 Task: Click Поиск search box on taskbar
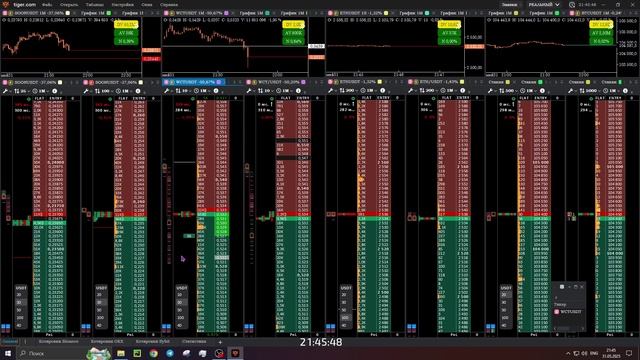pos(52,353)
